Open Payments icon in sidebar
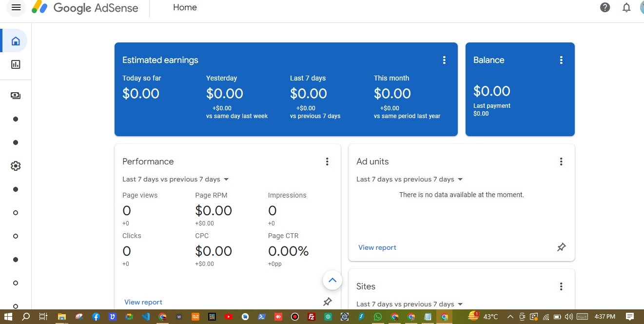Viewport: 644px width, 324px height. (16, 96)
